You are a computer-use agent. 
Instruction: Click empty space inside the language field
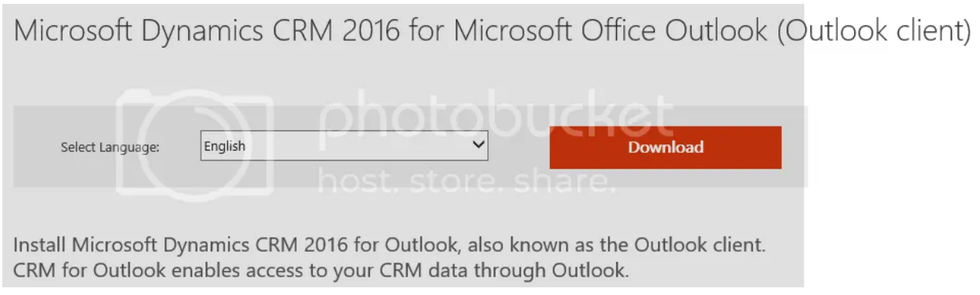(x=355, y=146)
